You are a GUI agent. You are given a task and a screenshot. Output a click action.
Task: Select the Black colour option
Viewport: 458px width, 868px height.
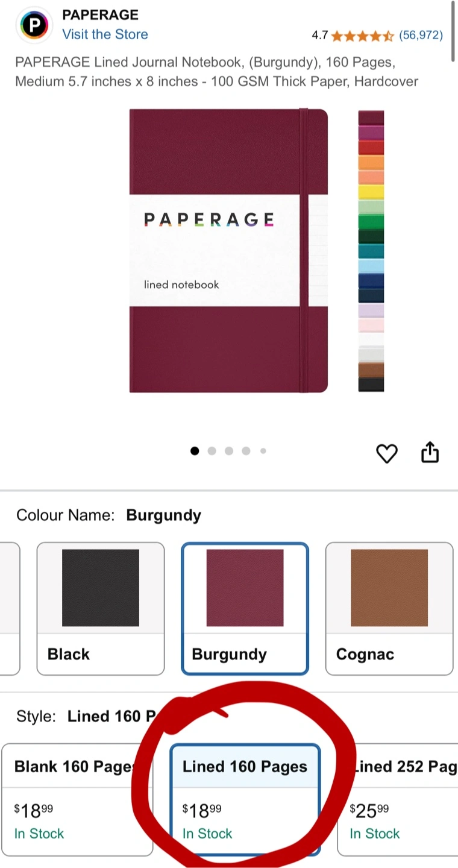click(x=101, y=609)
